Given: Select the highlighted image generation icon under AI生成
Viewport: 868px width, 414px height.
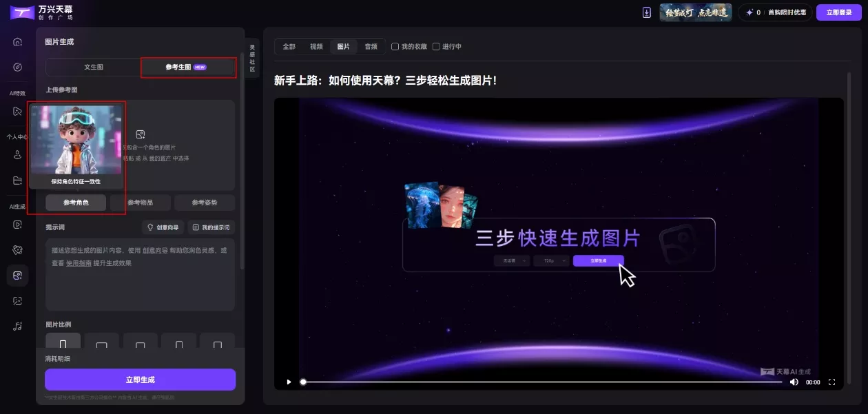Looking at the screenshot, I should tap(18, 276).
